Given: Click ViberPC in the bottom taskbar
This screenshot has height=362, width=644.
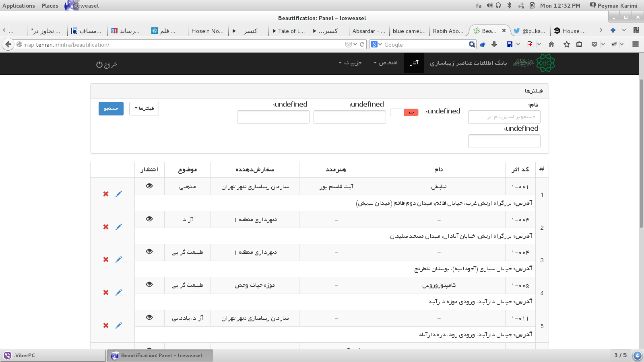Looking at the screenshot, I should point(53,356).
